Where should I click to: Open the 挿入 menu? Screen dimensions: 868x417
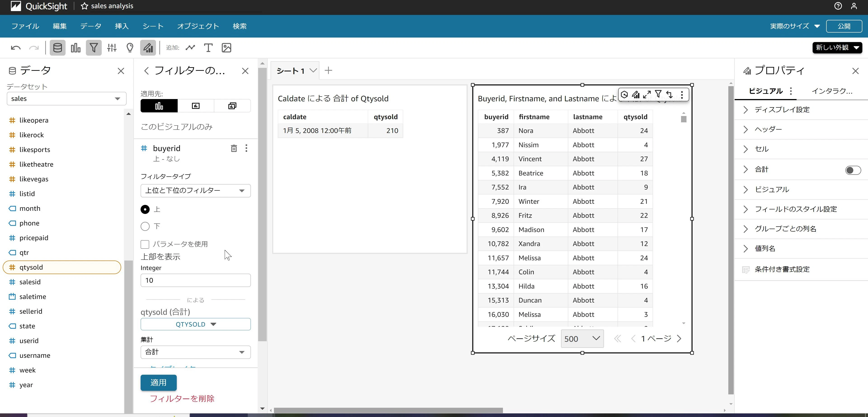point(122,26)
